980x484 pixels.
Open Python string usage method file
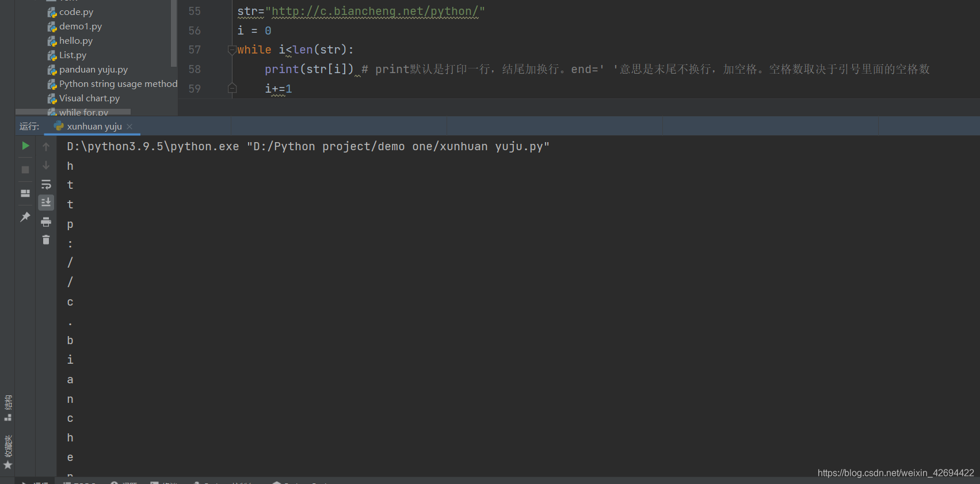point(118,83)
